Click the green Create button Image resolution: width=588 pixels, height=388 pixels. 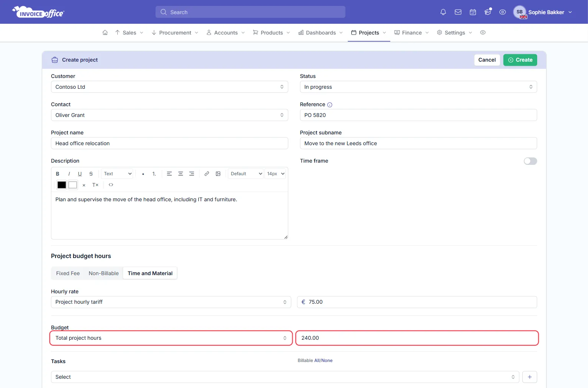[520, 60]
